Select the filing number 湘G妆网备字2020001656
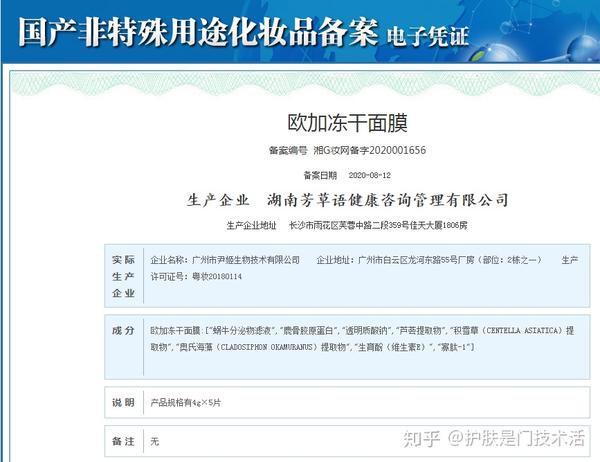600x462 pixels. pos(370,150)
